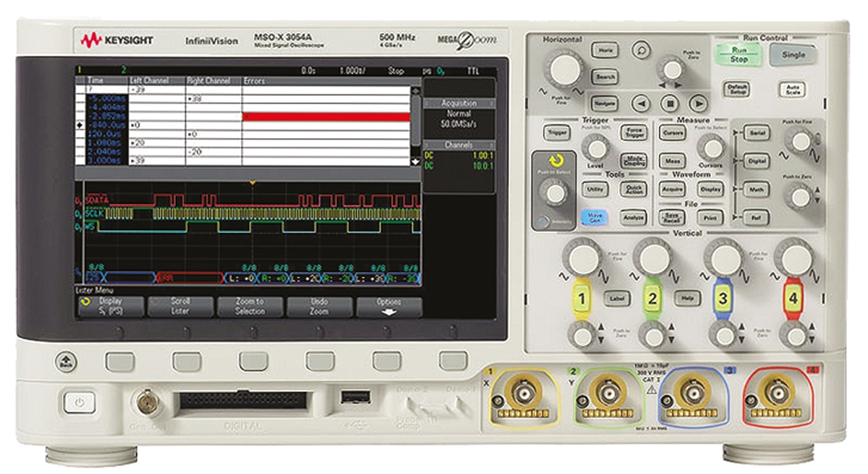868x474 pixels.
Task: Click the Trigger key
Action: click(557, 133)
